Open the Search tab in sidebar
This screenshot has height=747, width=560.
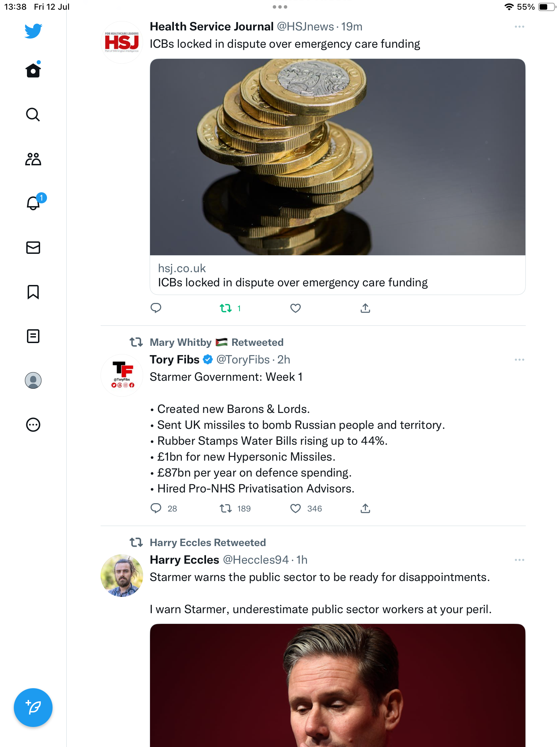tap(33, 114)
